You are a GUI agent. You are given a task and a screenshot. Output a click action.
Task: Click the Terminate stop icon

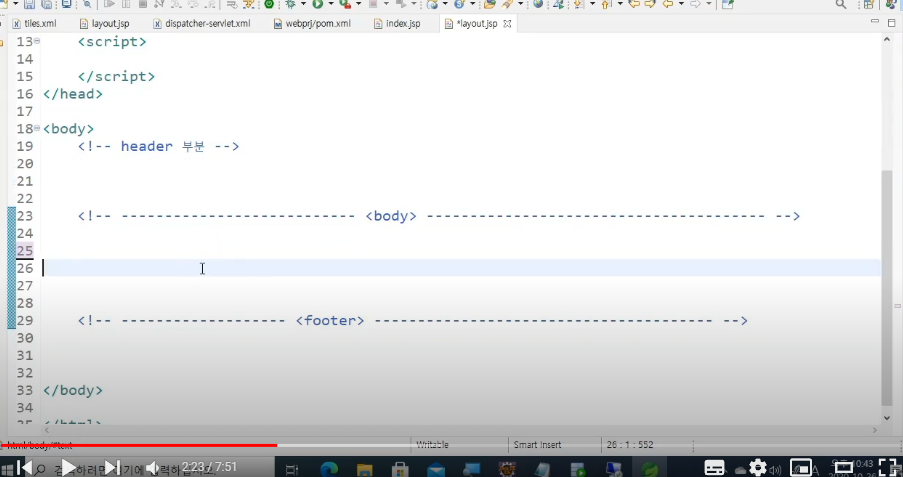click(x=142, y=5)
